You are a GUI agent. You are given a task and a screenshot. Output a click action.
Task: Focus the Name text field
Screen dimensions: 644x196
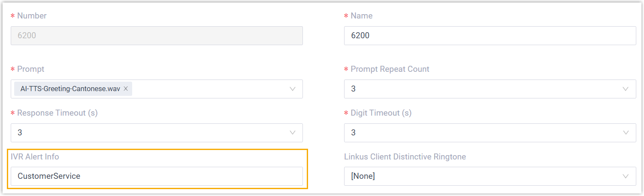coord(490,36)
